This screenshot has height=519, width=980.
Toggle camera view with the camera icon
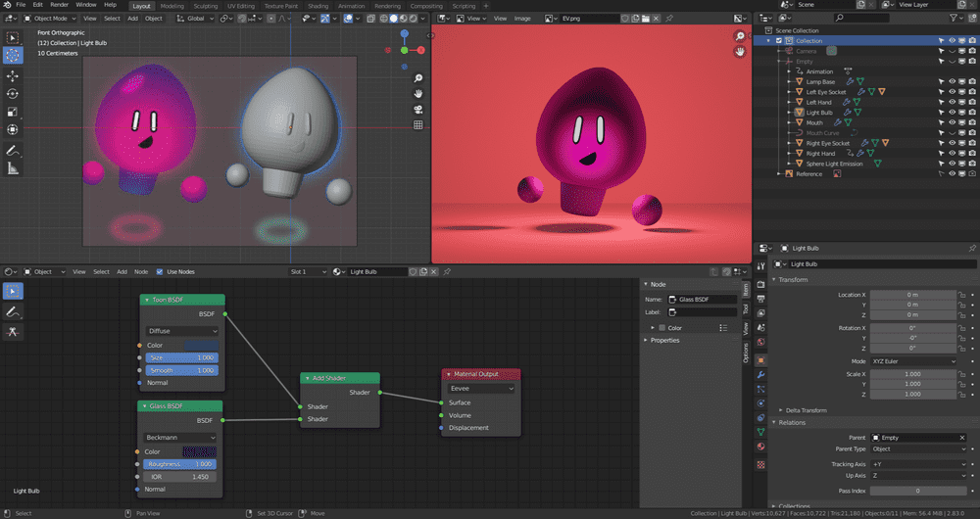[418, 110]
